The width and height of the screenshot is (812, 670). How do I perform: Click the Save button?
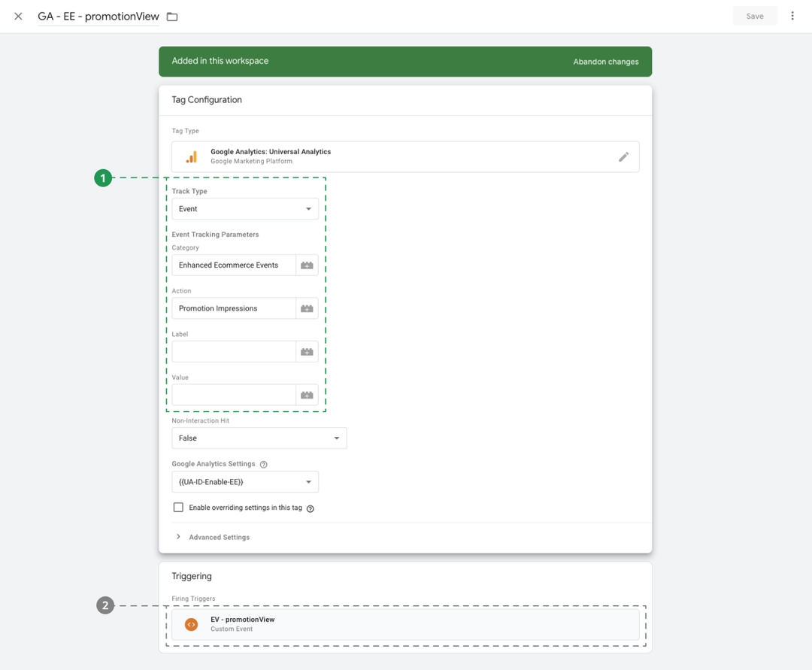(x=755, y=16)
